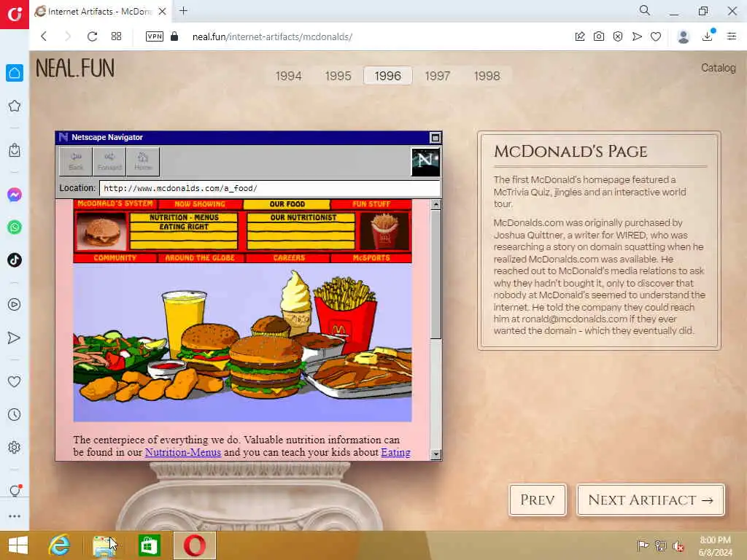Open the sidebar Flow send icon
747x560 pixels.
tap(15, 338)
